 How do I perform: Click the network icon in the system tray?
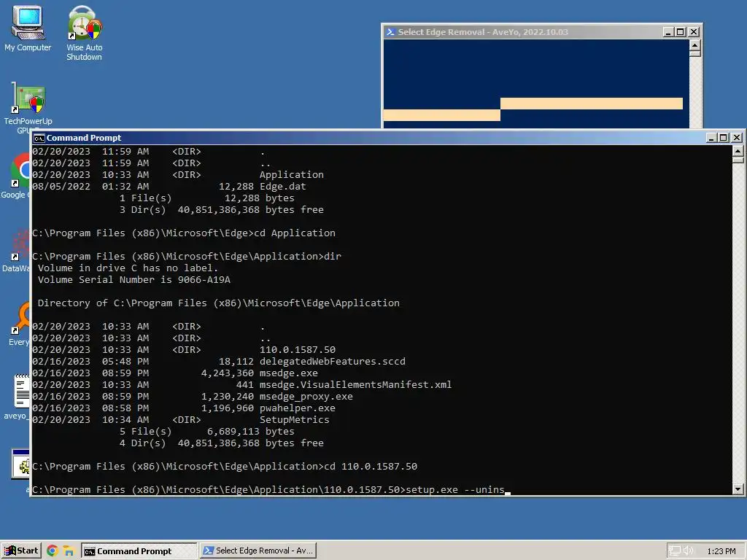click(674, 551)
